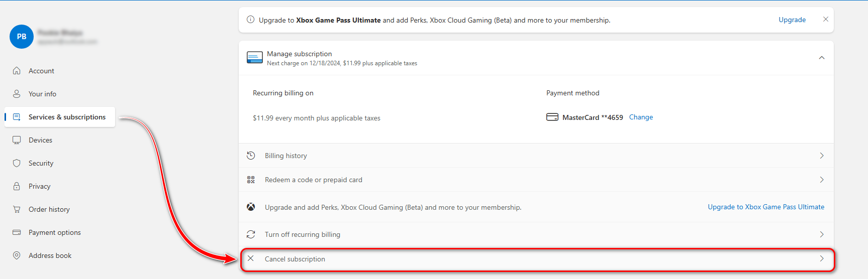This screenshot has height=279, width=868.
Task: Click the PB profile avatar
Action: tap(22, 37)
